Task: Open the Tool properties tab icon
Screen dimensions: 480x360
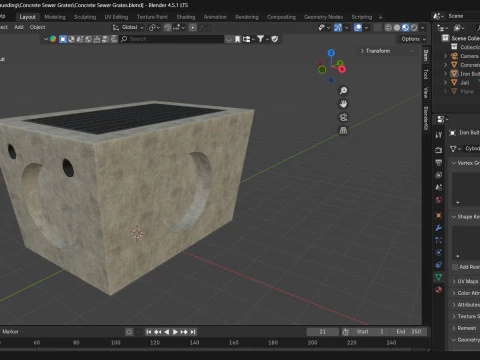Action: [439, 134]
